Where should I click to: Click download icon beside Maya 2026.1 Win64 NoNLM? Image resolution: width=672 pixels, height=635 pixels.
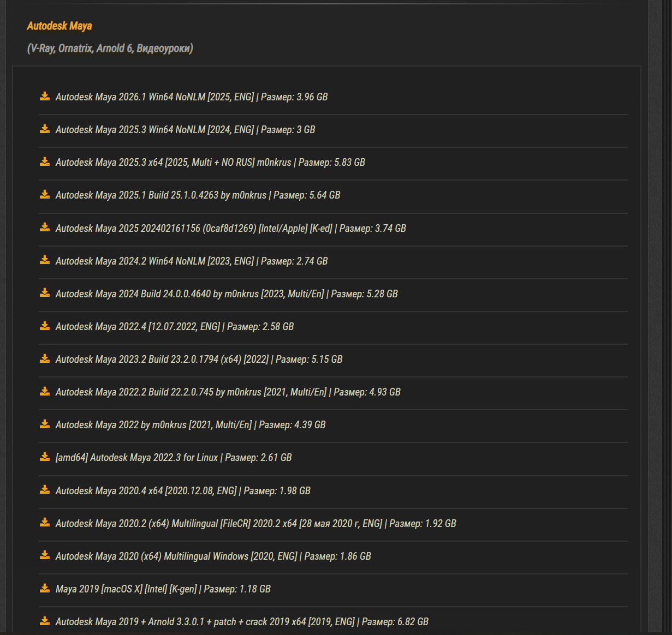(45, 97)
